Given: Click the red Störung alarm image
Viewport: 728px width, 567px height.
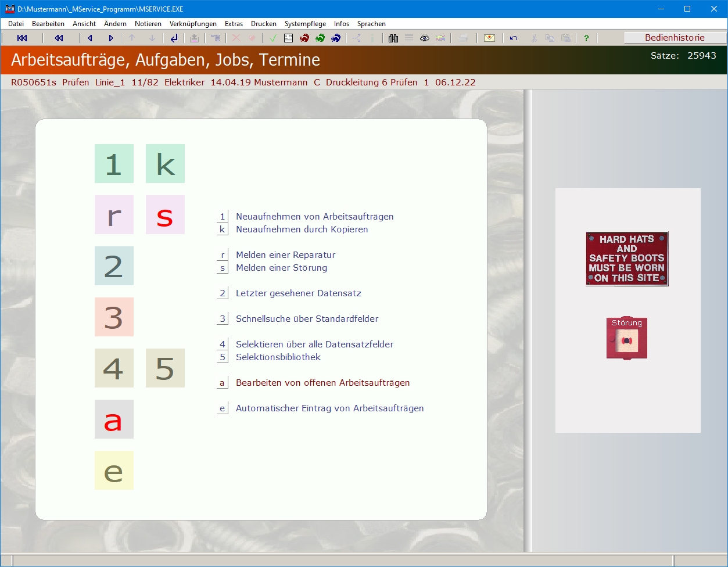Looking at the screenshot, I should pos(627,338).
